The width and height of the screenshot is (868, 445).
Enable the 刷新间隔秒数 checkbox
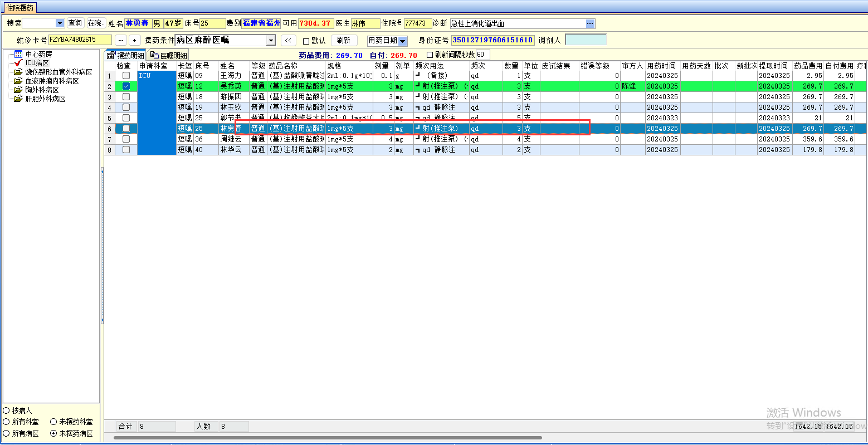[430, 55]
